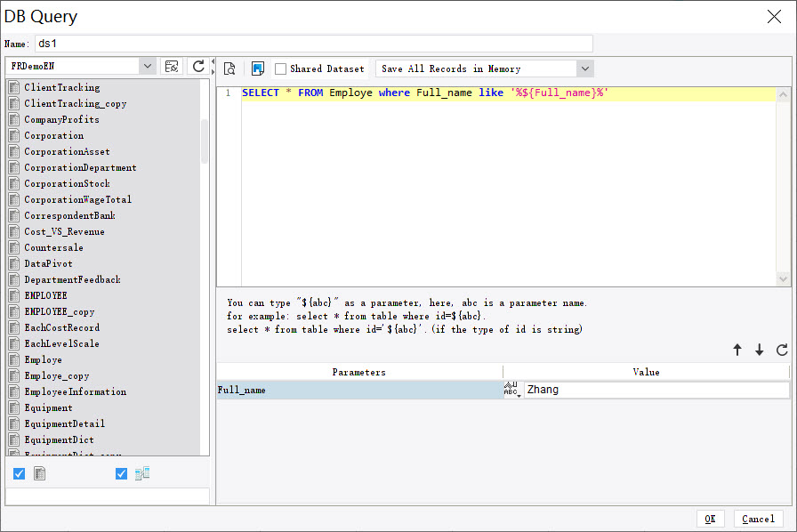Screen dimensions: 797x532
Task: Select the Countersale table
Action: tap(53, 247)
